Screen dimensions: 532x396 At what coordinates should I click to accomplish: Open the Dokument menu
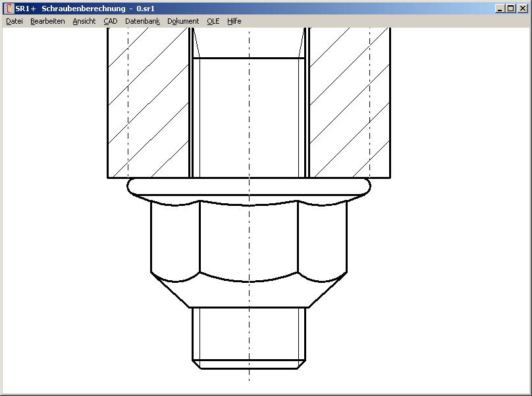[182, 21]
